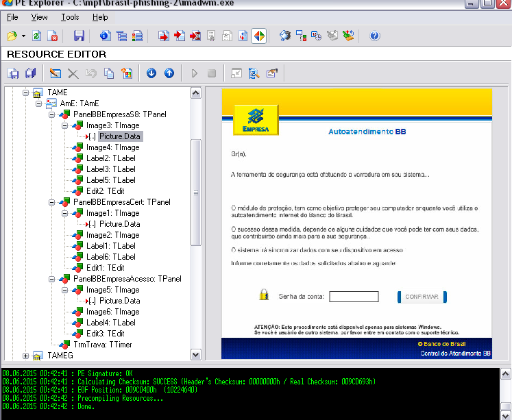This screenshot has width=512, height=420.
Task: Select the Label4: TLabel item
Action: 111,323
